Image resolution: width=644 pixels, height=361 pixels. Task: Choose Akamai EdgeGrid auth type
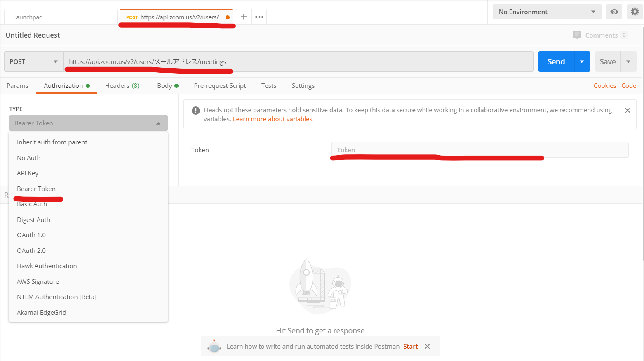point(88,312)
